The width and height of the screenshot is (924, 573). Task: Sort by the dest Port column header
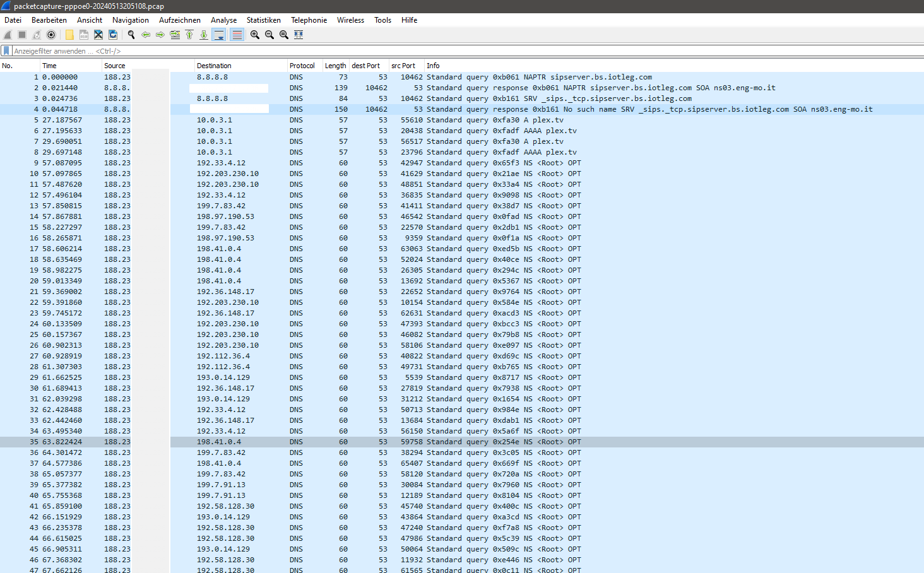click(369, 66)
